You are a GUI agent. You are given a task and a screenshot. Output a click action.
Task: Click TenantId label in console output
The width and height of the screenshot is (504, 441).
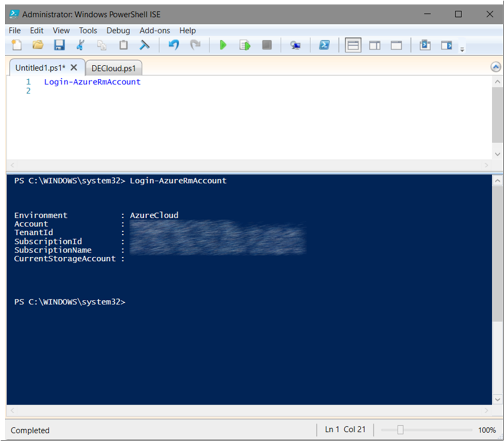34,232
